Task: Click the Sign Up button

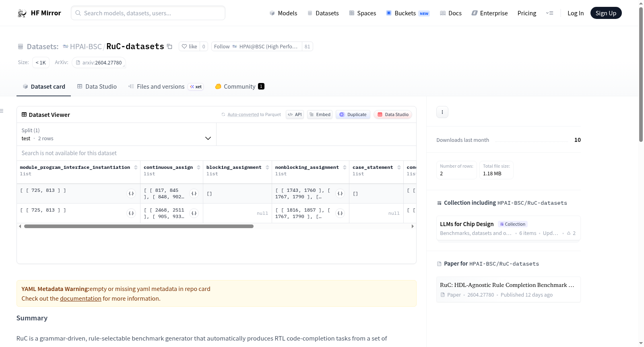Action: pyautogui.click(x=606, y=13)
